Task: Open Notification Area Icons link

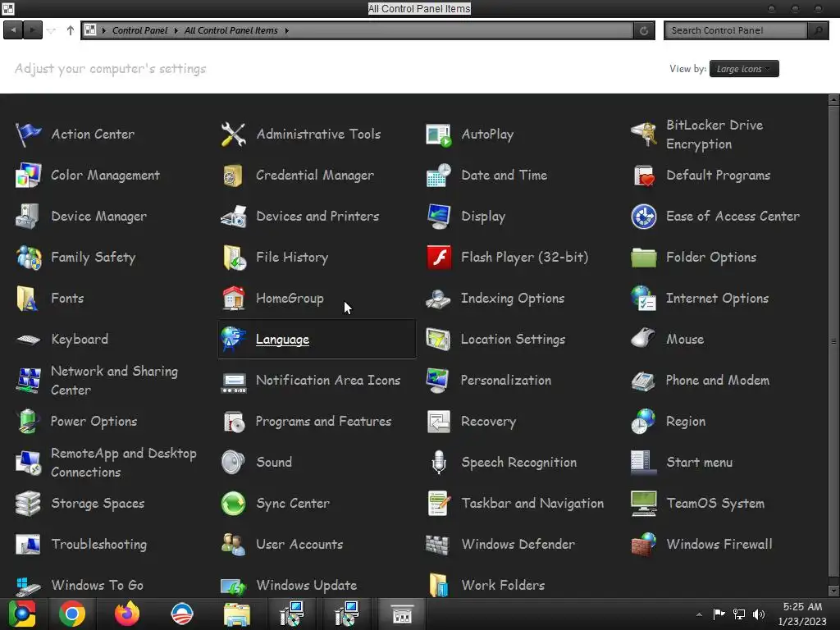Action: (328, 381)
